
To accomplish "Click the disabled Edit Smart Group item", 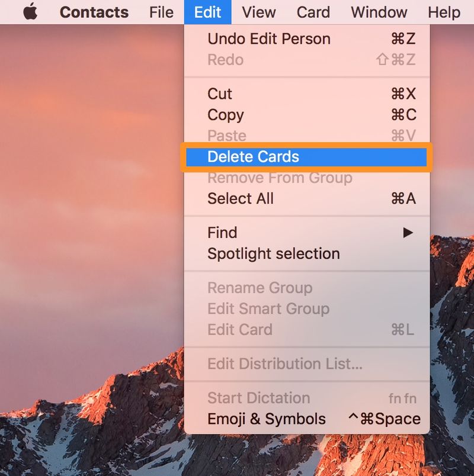I will pyautogui.click(x=307, y=308).
